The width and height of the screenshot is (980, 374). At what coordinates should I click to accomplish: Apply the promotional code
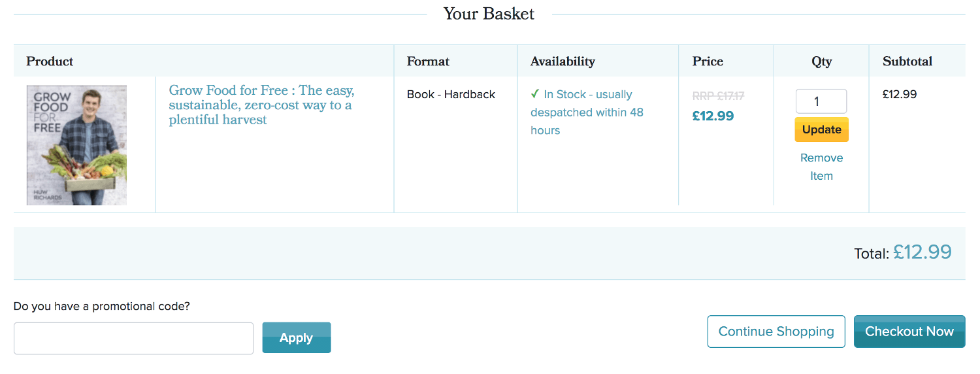tap(297, 337)
